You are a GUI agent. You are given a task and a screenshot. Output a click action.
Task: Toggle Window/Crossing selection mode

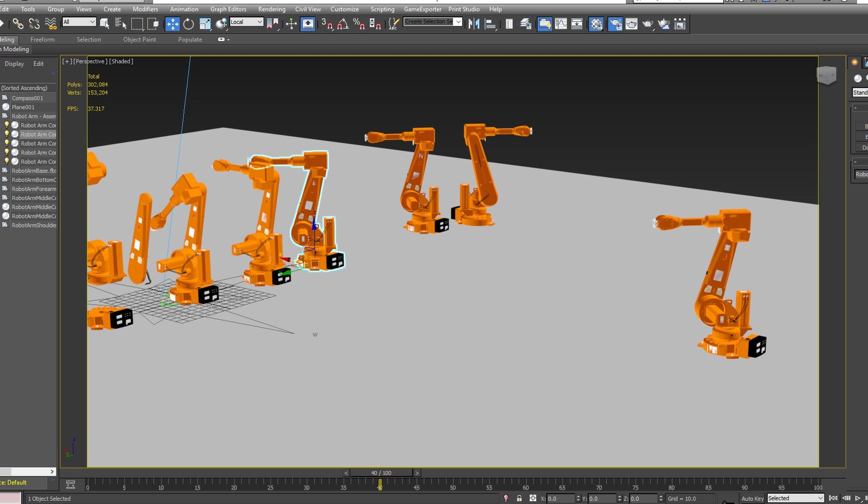coord(153,23)
